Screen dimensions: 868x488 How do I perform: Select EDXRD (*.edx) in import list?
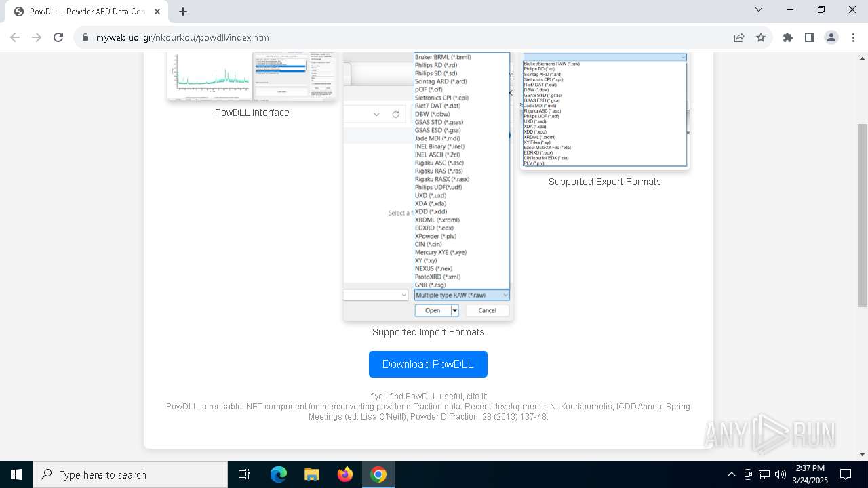pyautogui.click(x=434, y=228)
